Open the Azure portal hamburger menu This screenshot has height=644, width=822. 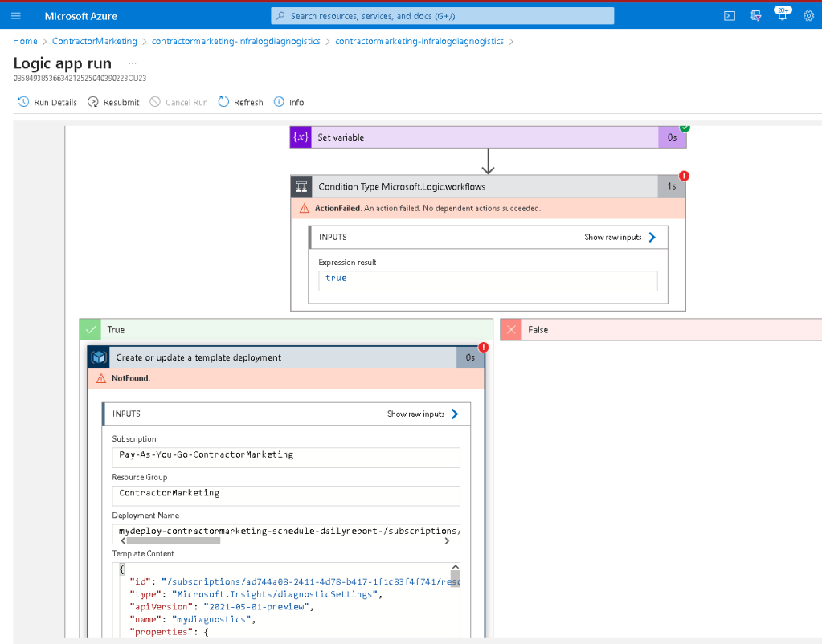coord(16,16)
